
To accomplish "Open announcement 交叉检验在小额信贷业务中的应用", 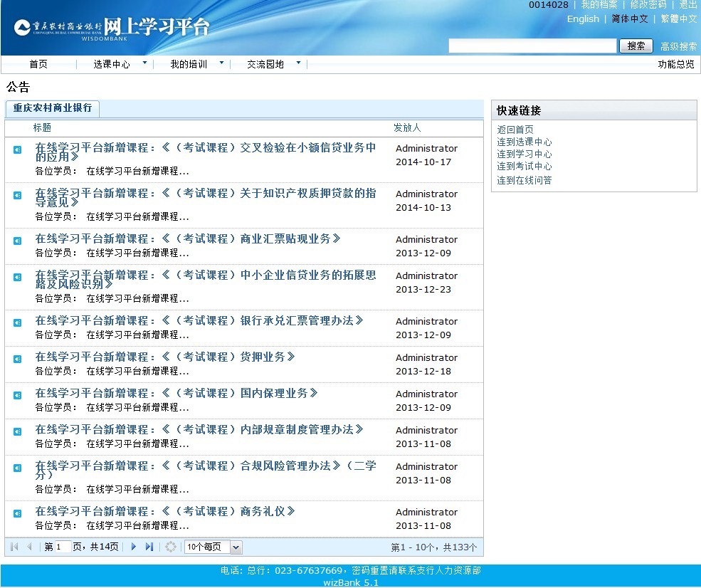I will 206,152.
